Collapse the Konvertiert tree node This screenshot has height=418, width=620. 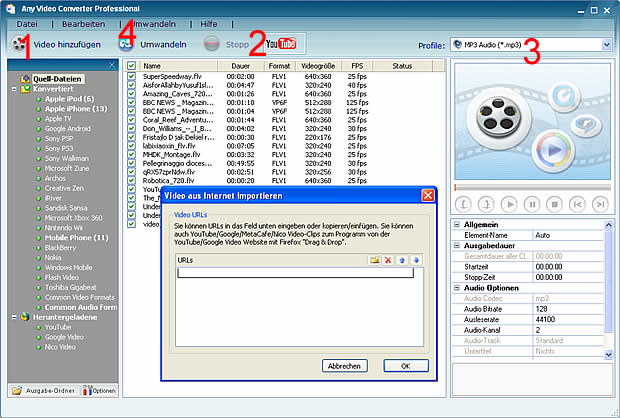click(14, 89)
